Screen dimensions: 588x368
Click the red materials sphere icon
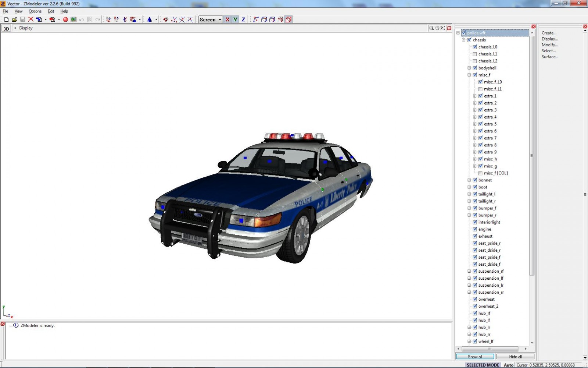[x=65, y=20]
